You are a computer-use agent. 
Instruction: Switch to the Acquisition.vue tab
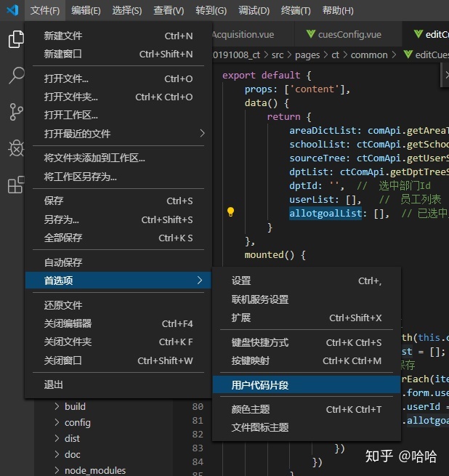click(x=253, y=34)
